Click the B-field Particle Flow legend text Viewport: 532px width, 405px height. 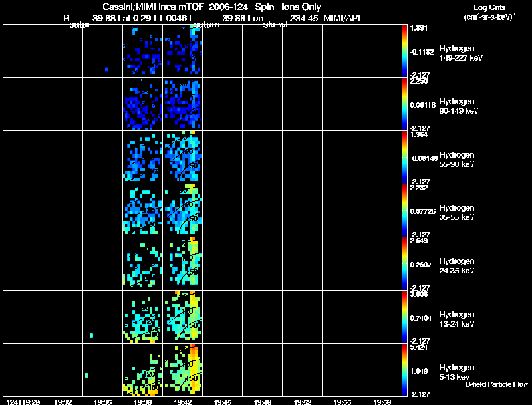(x=496, y=384)
